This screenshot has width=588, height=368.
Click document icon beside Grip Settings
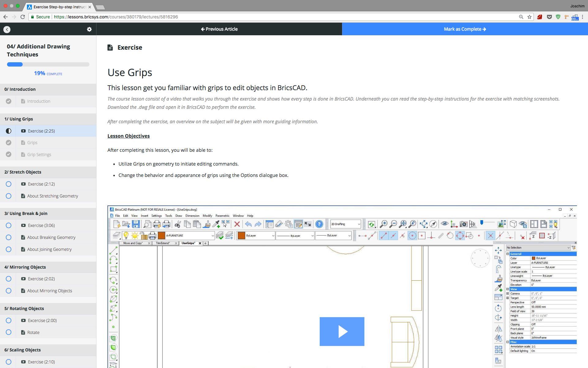pyautogui.click(x=23, y=155)
